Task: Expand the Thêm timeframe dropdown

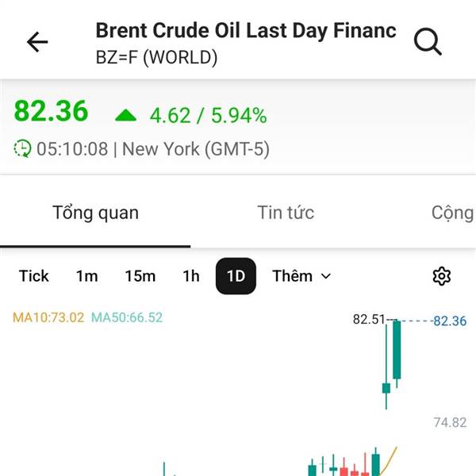Action: [301, 276]
